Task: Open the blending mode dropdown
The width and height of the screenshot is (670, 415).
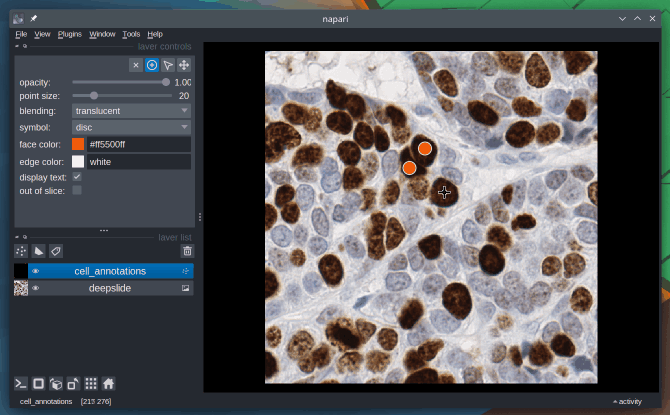Action: click(131, 111)
